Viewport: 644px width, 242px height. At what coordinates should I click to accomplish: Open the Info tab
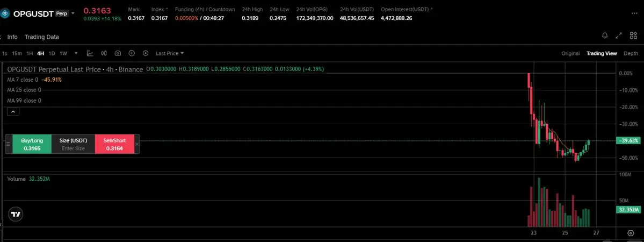[x=12, y=37]
